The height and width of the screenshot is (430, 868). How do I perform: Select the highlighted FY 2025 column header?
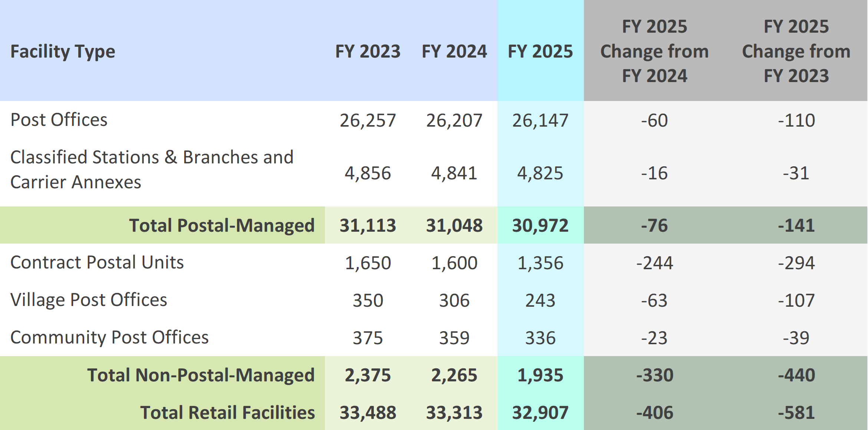(540, 52)
